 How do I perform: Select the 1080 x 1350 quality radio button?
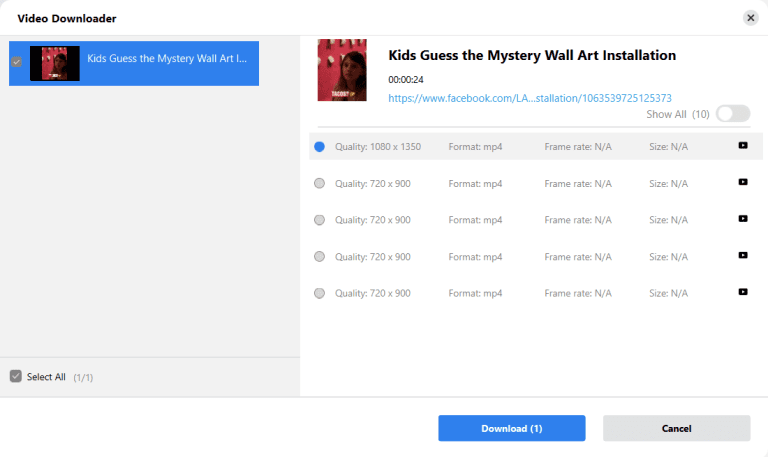coord(319,146)
